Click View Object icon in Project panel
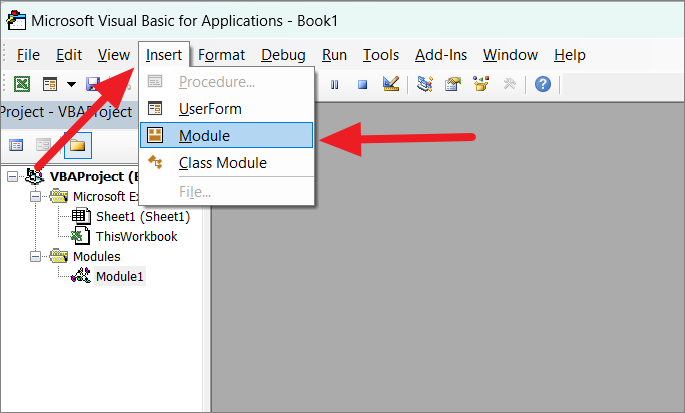Image resolution: width=685 pixels, height=413 pixels. (x=43, y=145)
